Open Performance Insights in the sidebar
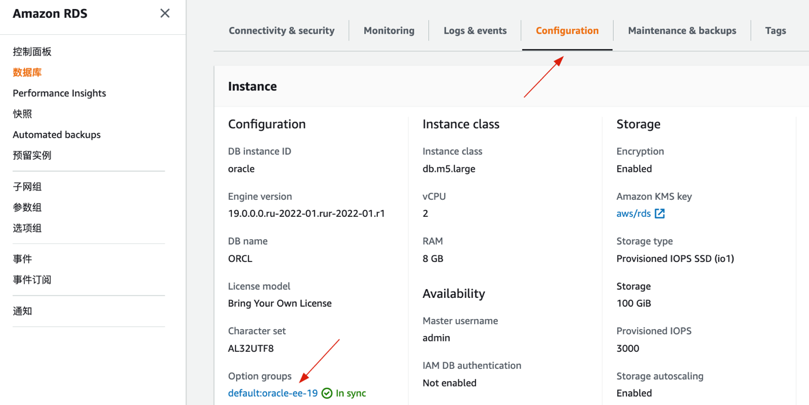 [59, 93]
